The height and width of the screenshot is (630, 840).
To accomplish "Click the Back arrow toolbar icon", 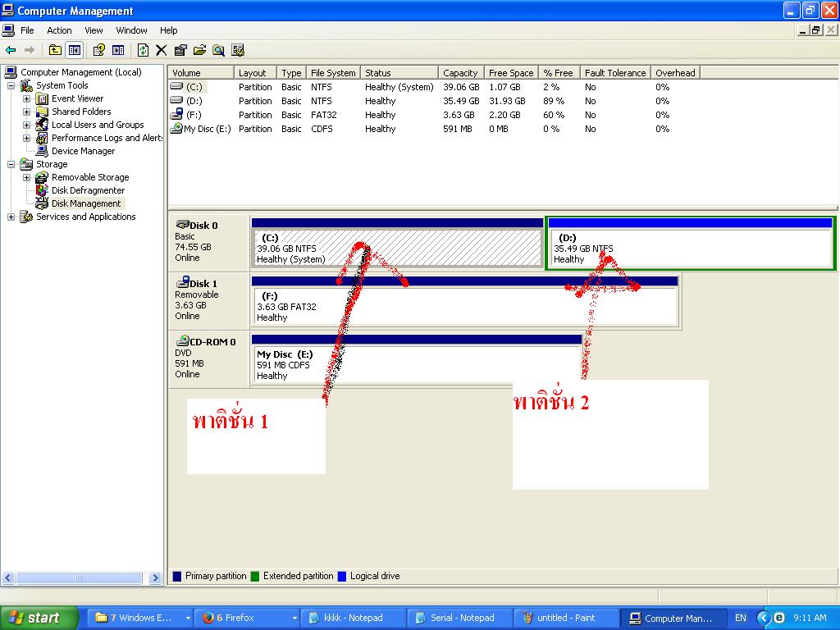I will [11, 50].
